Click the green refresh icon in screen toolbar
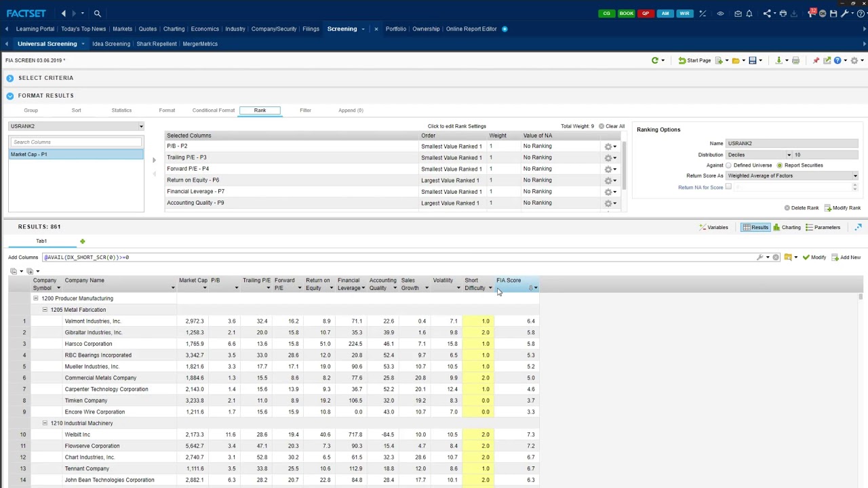 coord(655,61)
